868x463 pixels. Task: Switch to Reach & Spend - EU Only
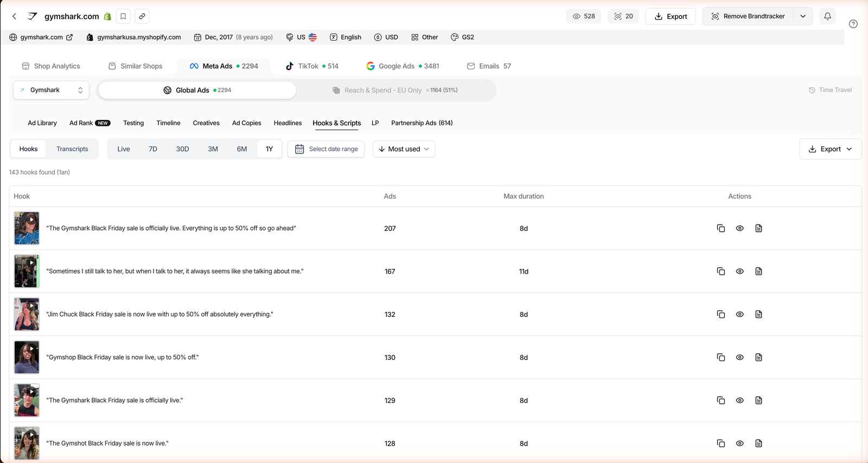[x=395, y=90]
